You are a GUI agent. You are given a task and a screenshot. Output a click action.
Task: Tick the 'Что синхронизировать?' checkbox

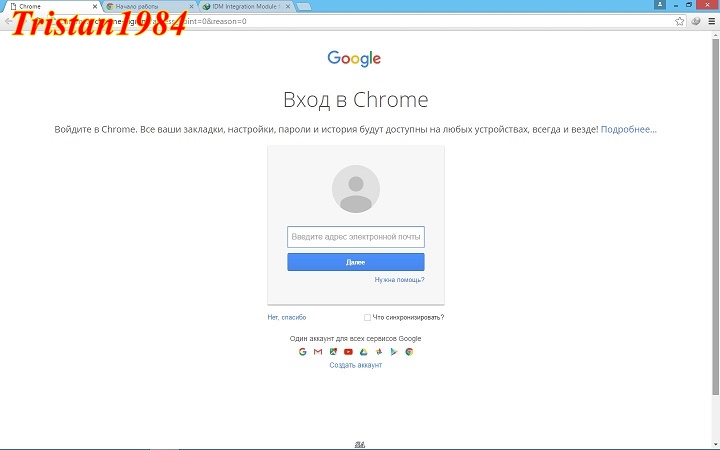pyautogui.click(x=367, y=317)
